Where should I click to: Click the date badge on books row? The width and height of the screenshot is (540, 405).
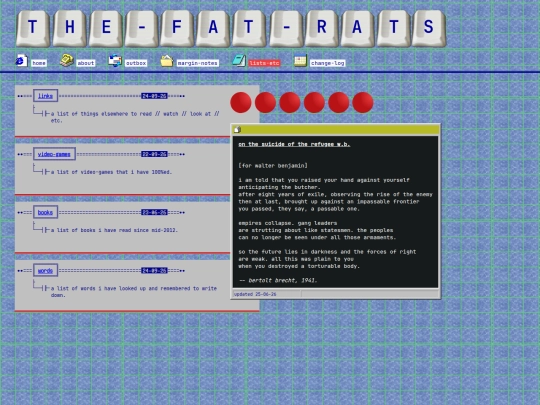point(154,212)
